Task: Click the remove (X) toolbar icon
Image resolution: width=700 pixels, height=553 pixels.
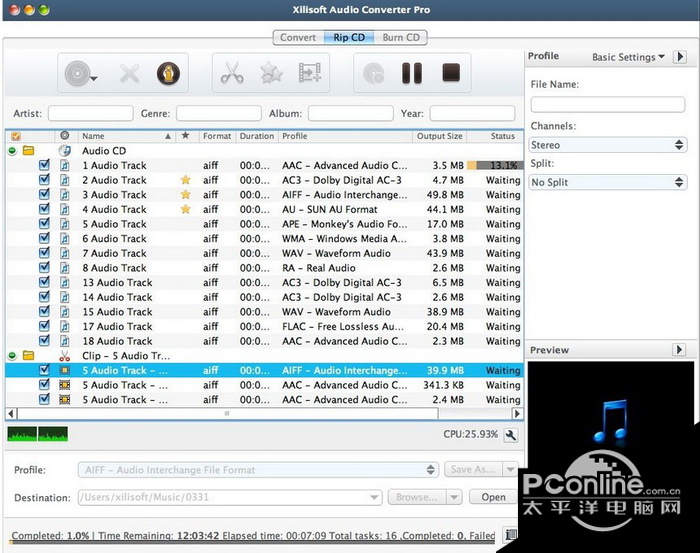Action: (129, 73)
